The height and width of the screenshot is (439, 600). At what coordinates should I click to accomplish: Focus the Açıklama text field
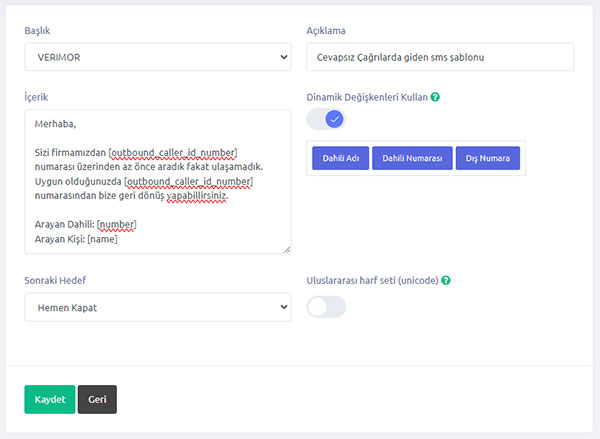(439, 57)
